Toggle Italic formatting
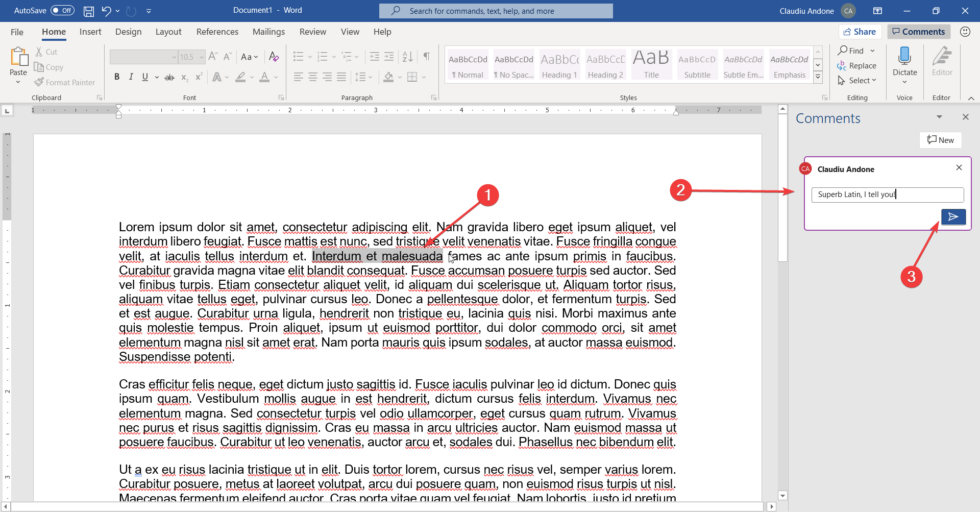980x512 pixels. point(131,77)
